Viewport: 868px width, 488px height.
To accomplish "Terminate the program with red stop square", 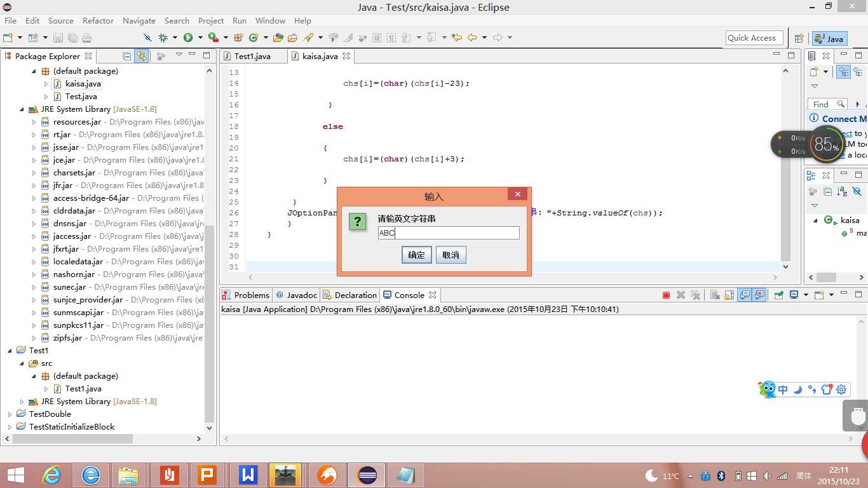I will click(x=666, y=295).
